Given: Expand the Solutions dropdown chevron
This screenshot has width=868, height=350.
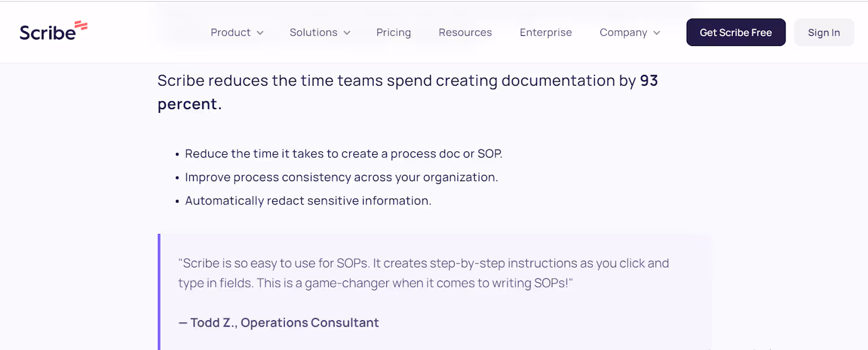Looking at the screenshot, I should click(x=347, y=33).
